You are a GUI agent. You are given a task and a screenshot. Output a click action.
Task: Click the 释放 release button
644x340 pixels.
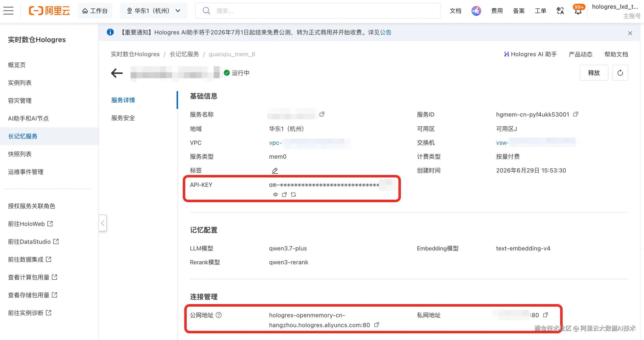tap(594, 73)
